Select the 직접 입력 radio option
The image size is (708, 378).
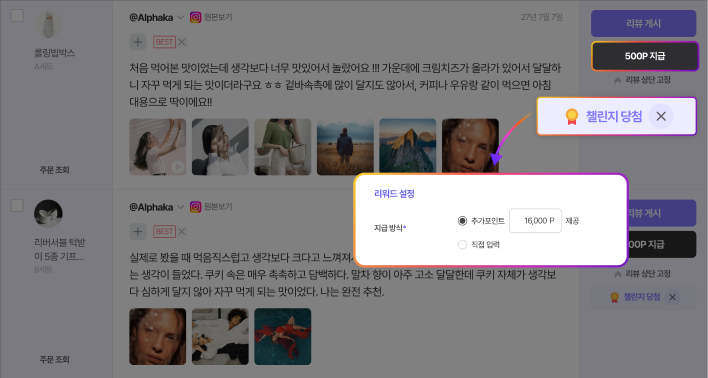[462, 244]
